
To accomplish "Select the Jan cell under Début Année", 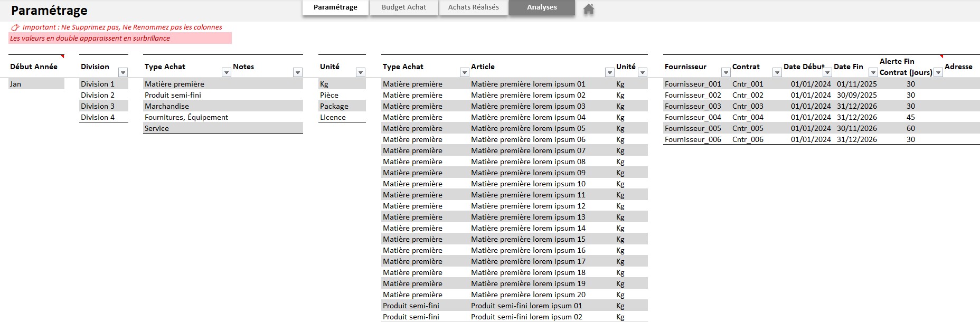I will pyautogui.click(x=36, y=84).
